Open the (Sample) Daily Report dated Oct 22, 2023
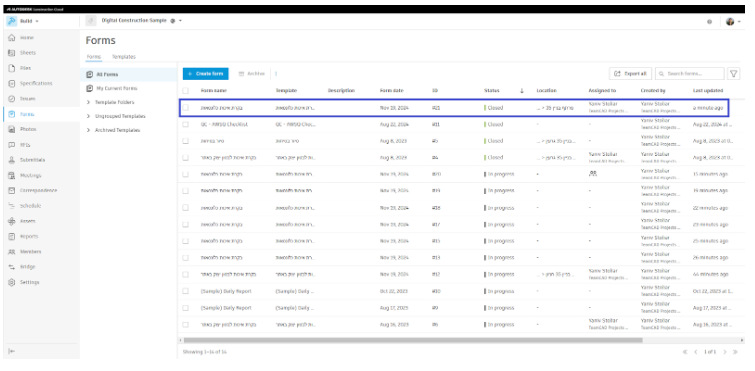This screenshot has width=755, height=371. pos(226,291)
